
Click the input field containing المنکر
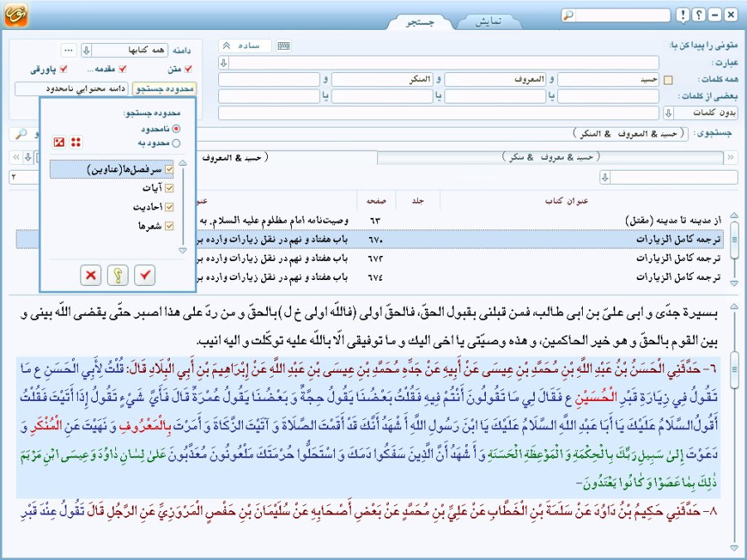pos(382,80)
